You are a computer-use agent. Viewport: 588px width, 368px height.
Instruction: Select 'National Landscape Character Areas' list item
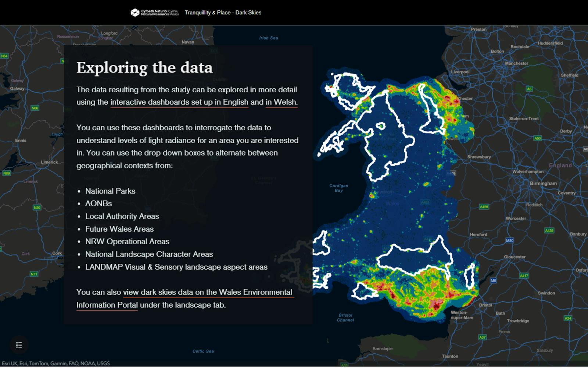click(x=149, y=254)
